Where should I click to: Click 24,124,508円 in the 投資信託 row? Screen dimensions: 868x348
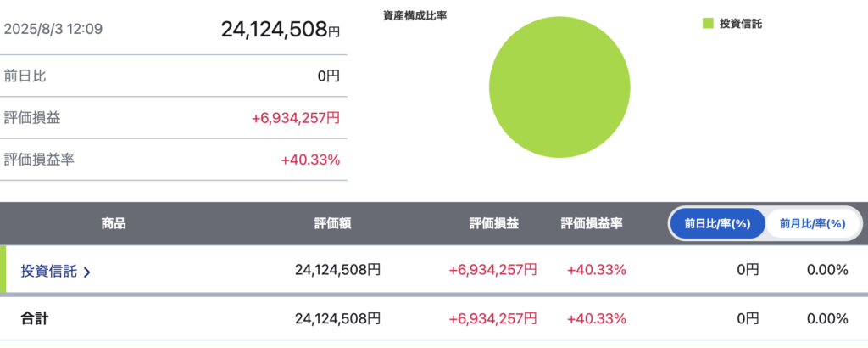(337, 271)
